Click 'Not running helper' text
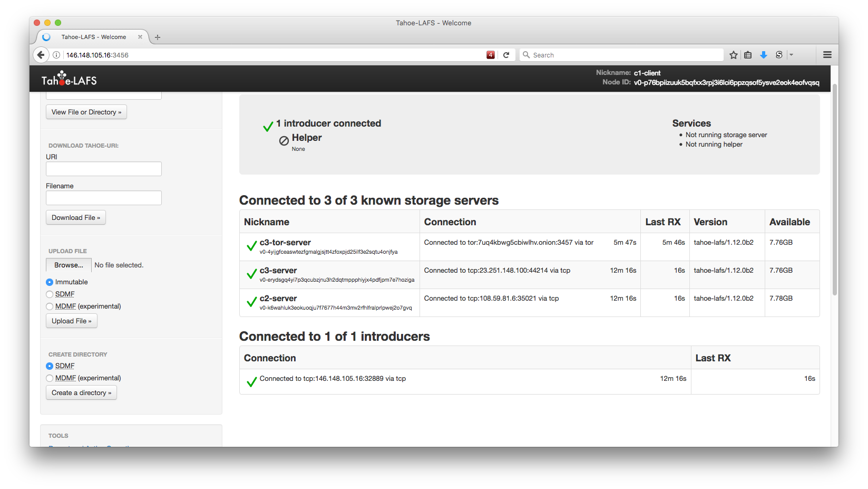The width and height of the screenshot is (868, 489). tap(714, 145)
